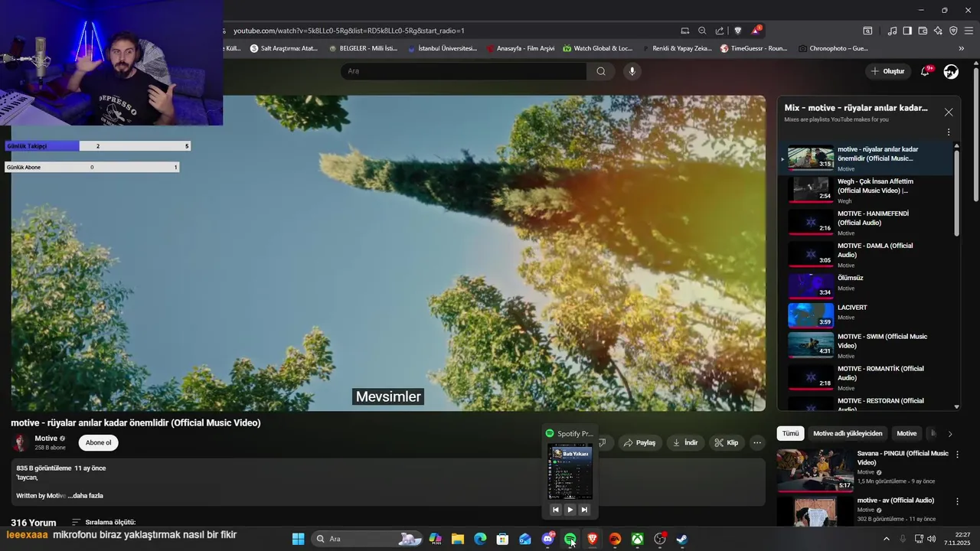The height and width of the screenshot is (551, 980).
Task: Open the YouTube account avatar menu
Action: coord(951,71)
